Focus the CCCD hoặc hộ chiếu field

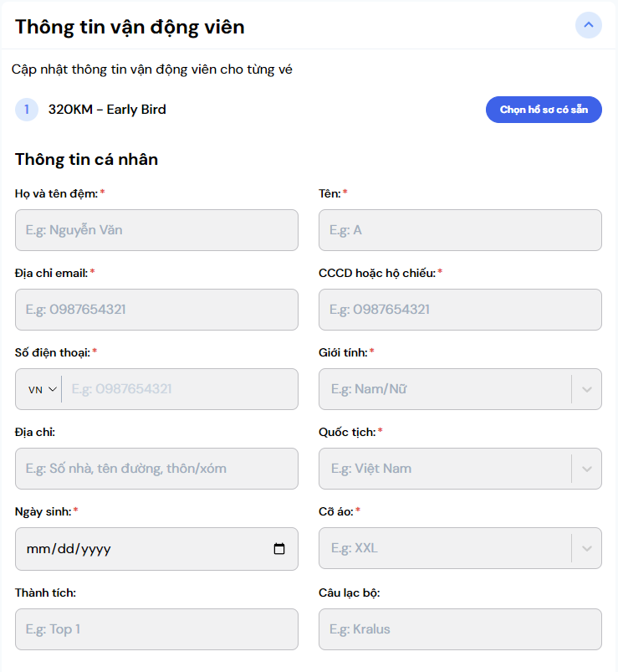(x=460, y=310)
